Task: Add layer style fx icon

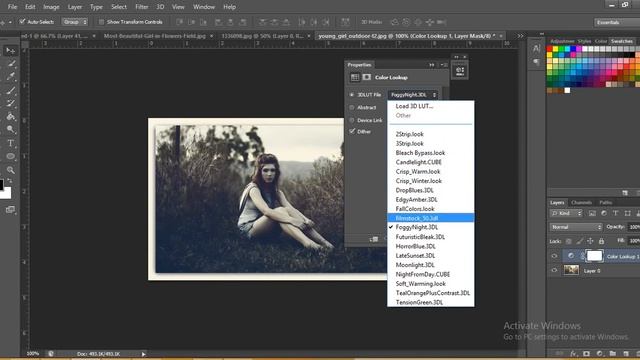Action: click(x=573, y=353)
